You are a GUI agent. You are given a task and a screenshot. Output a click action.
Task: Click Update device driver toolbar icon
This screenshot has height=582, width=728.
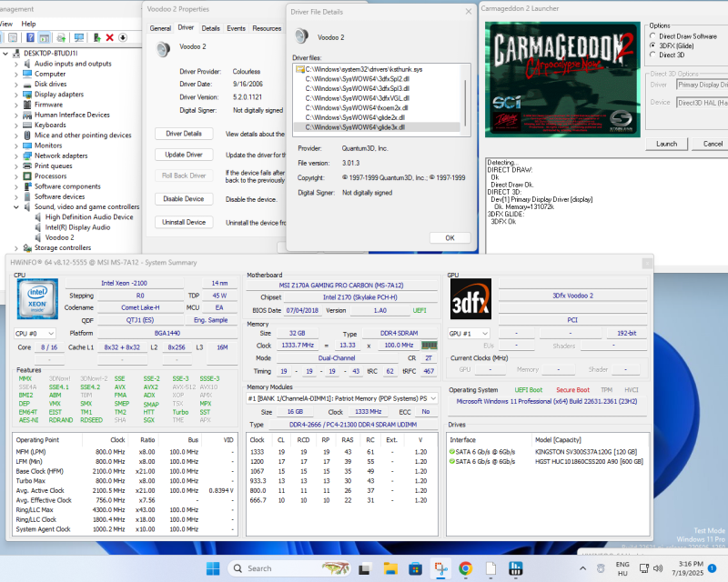61,37
